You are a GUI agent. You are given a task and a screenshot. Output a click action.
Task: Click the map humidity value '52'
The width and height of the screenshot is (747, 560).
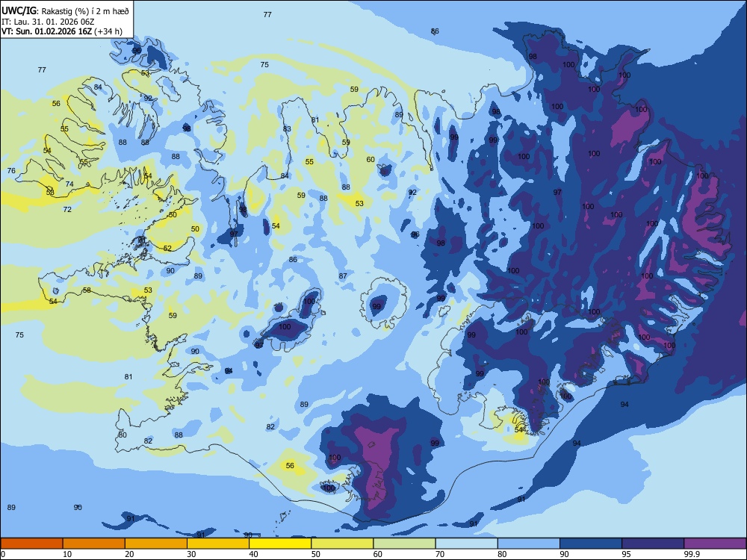pyautogui.click(x=167, y=248)
